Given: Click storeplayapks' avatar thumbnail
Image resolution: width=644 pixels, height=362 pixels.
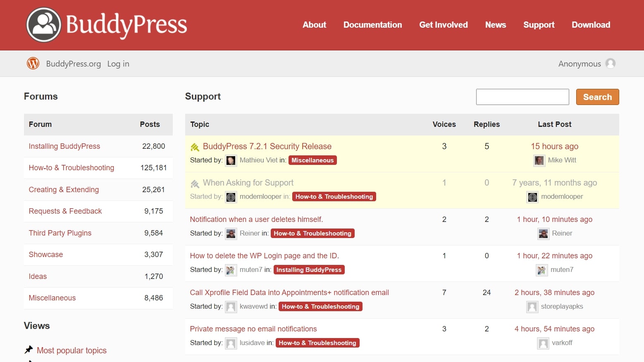Looking at the screenshot, I should point(532,307).
